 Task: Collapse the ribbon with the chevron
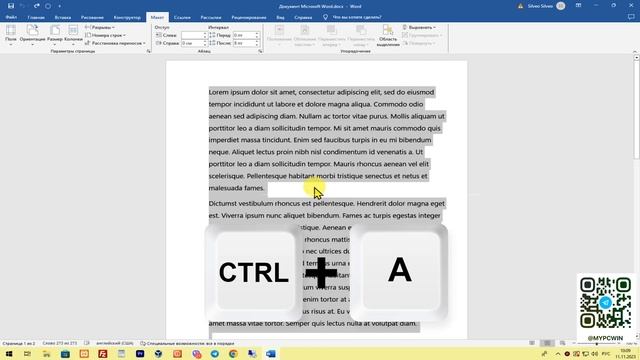pyautogui.click(x=635, y=51)
